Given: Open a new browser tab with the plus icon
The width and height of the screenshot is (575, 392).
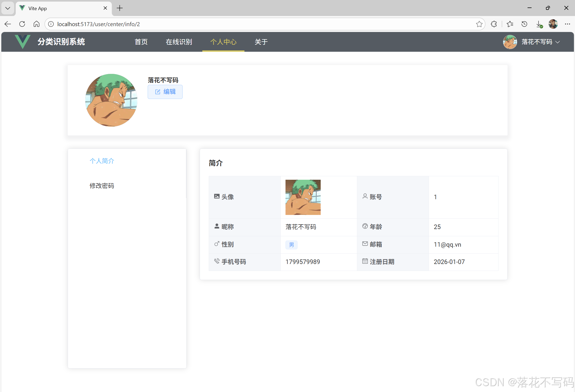Looking at the screenshot, I should (120, 8).
